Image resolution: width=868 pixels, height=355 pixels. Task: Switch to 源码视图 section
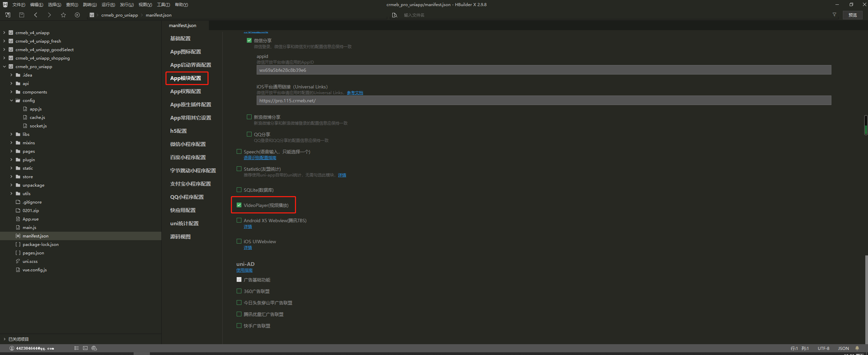(x=180, y=237)
